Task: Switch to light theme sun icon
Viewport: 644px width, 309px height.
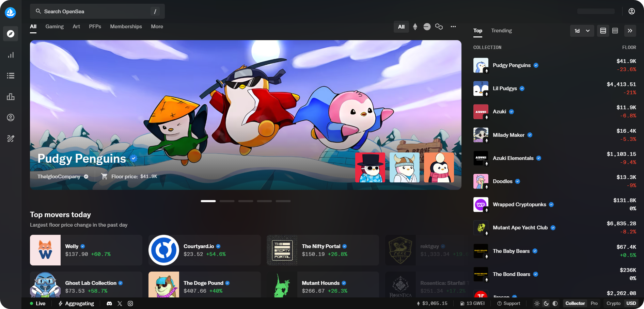Action: [x=537, y=303]
